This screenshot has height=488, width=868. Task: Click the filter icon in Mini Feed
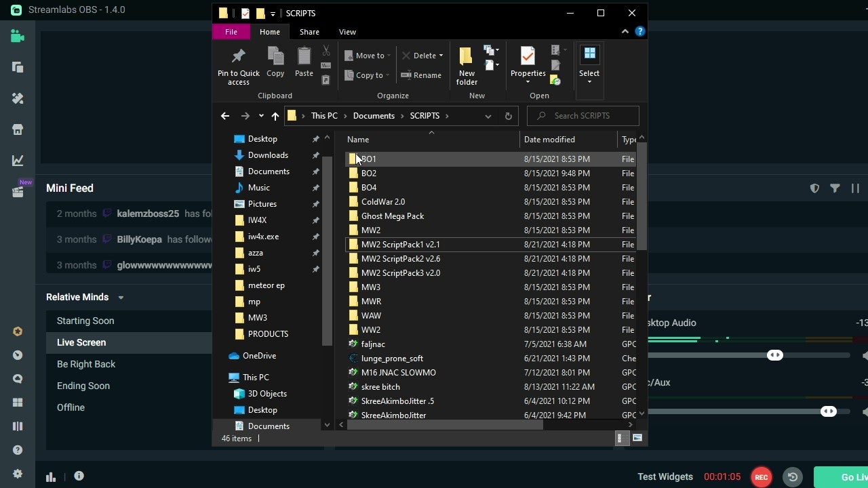click(835, 188)
